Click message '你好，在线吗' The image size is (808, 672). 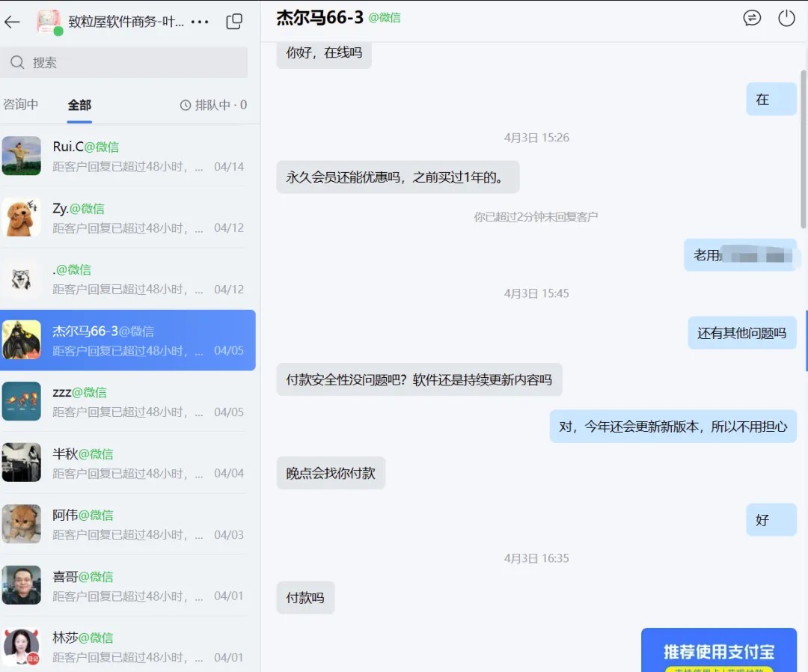pos(324,52)
